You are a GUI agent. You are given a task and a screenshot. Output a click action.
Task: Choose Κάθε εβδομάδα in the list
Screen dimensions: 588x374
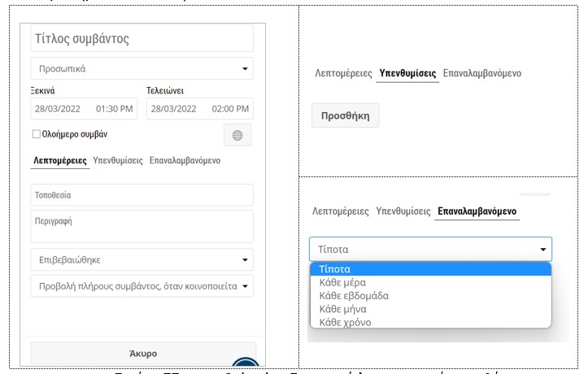coord(430,296)
